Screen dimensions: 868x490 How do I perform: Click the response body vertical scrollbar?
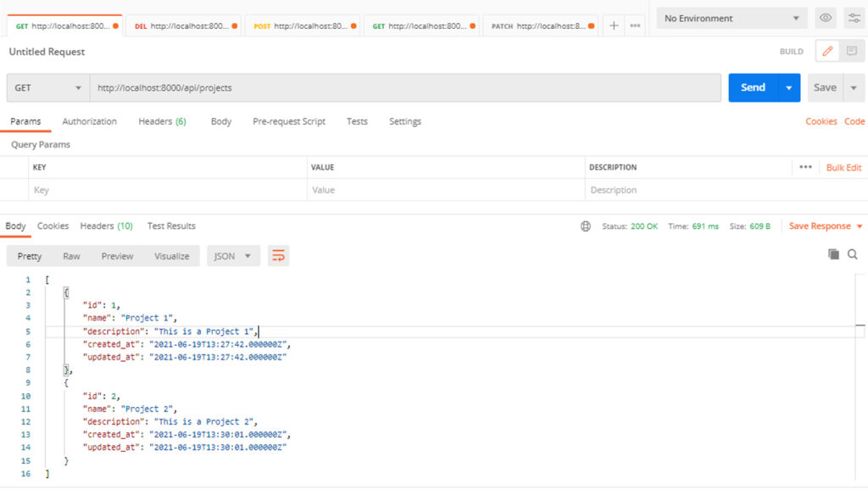pyautogui.click(x=860, y=376)
